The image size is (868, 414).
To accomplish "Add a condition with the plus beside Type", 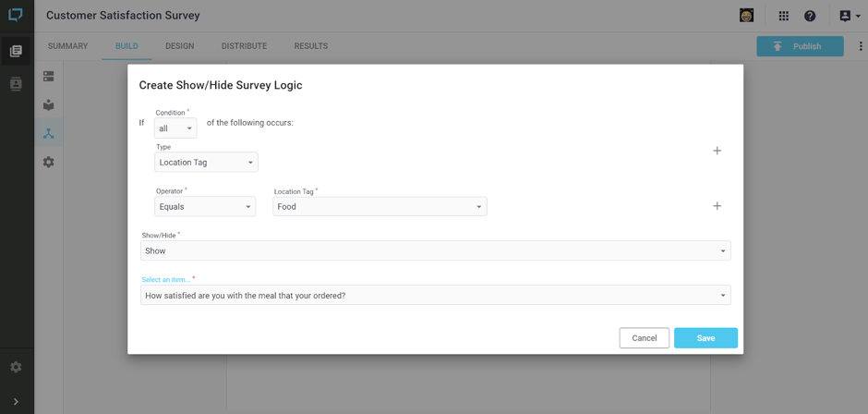I will (717, 151).
